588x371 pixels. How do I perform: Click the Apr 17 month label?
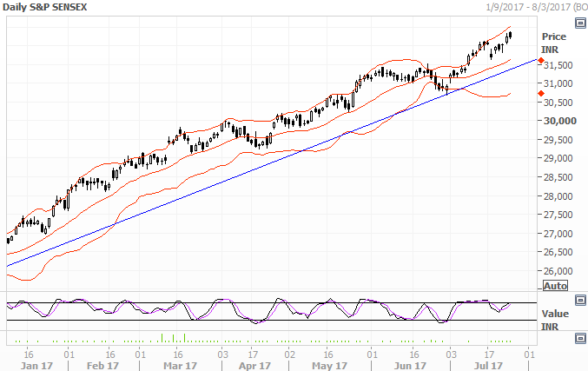(x=254, y=366)
